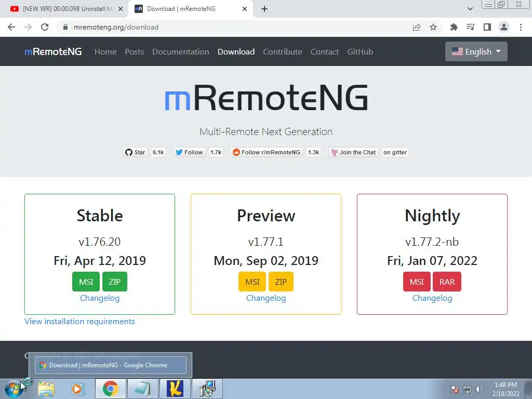Download the Preview ZIP package

281,282
